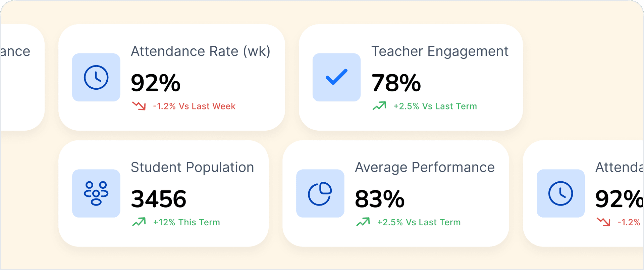This screenshot has height=270, width=644.
Task: Click the green trend arrow under 83%
Action: click(x=363, y=222)
